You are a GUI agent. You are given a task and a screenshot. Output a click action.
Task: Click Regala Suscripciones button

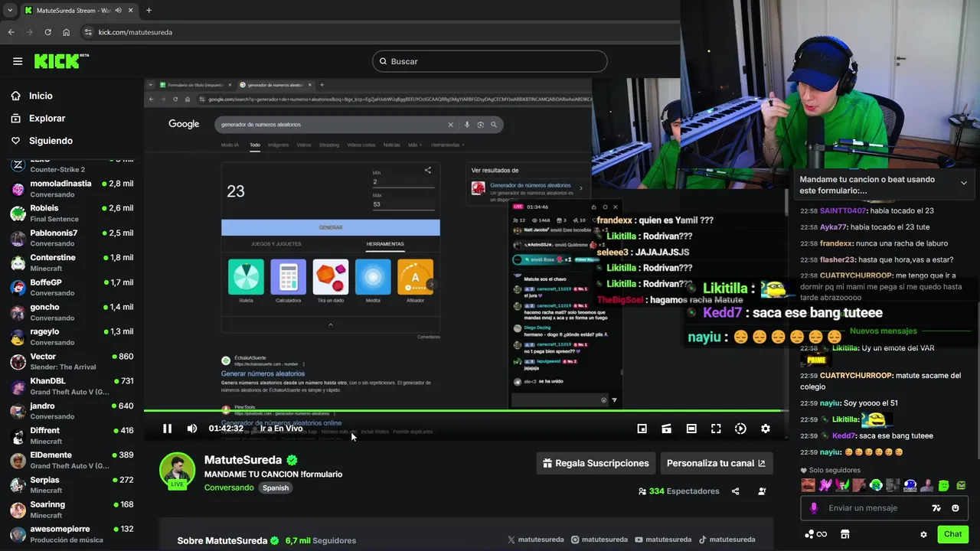point(595,463)
